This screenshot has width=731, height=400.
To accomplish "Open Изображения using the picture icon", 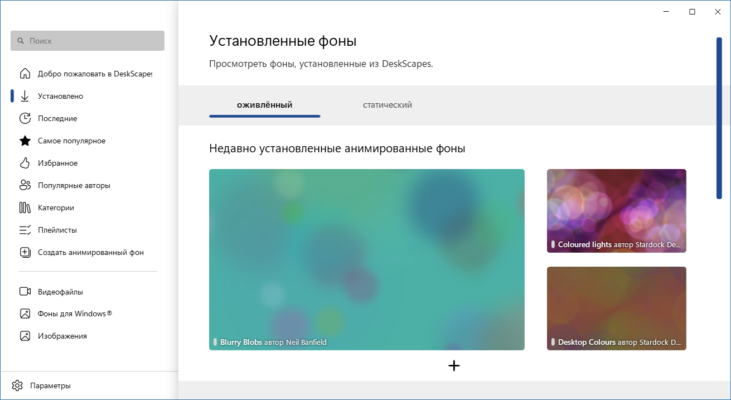I will point(25,336).
